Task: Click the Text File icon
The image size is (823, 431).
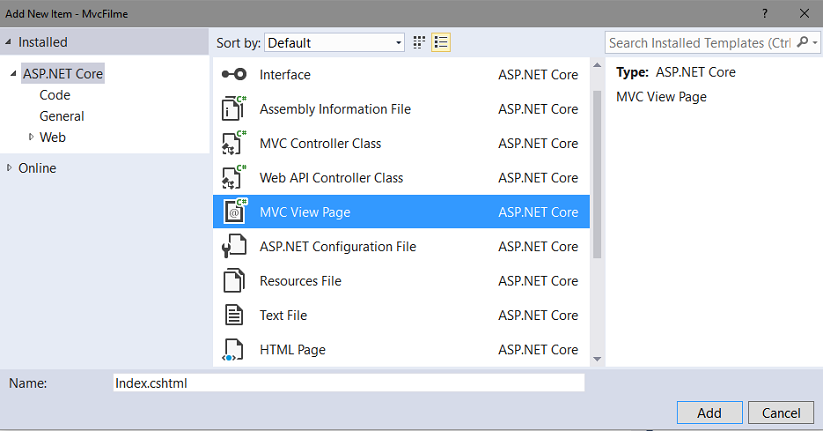Action: [x=234, y=315]
